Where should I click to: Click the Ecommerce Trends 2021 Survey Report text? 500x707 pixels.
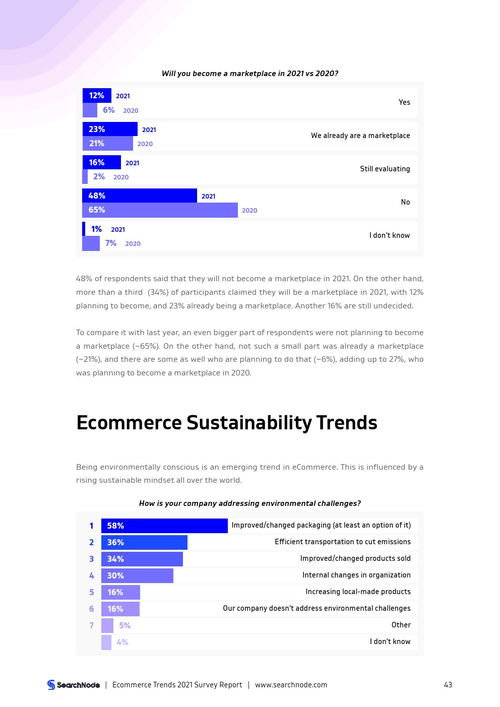[x=177, y=684]
